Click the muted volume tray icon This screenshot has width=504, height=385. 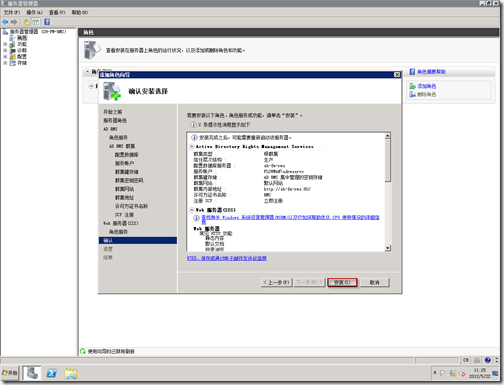pos(462,373)
